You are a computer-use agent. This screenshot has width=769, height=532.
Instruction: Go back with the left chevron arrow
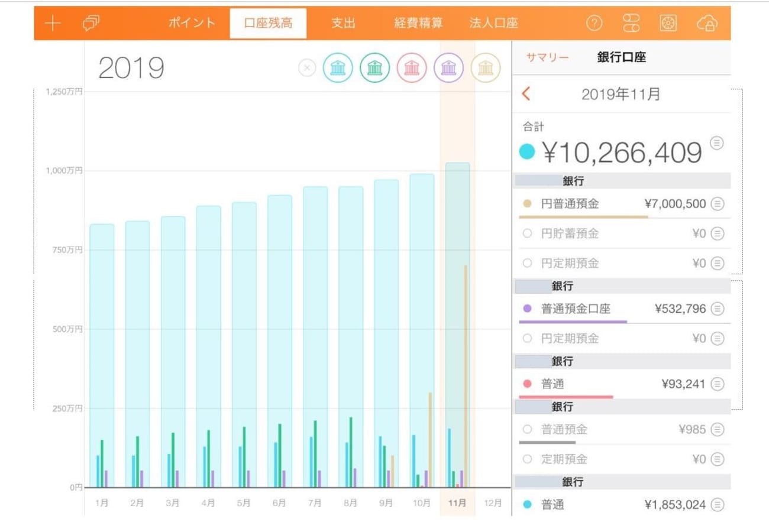tap(526, 93)
